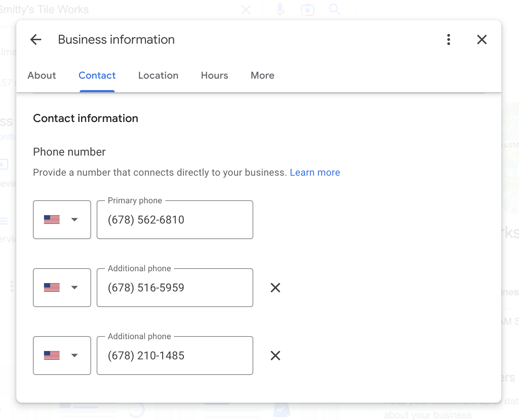519x420 pixels.
Task: Run search with magnifying glass icon
Action: pyautogui.click(x=335, y=10)
